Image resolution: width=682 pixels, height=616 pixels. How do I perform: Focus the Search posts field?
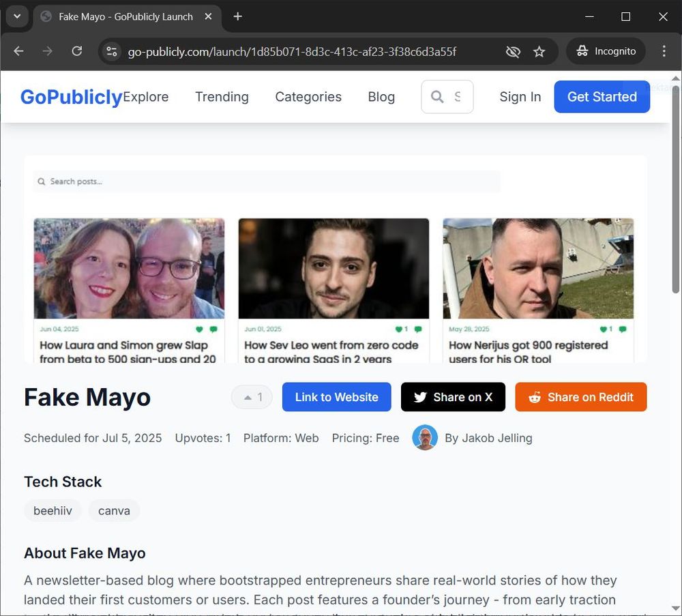[x=267, y=181]
